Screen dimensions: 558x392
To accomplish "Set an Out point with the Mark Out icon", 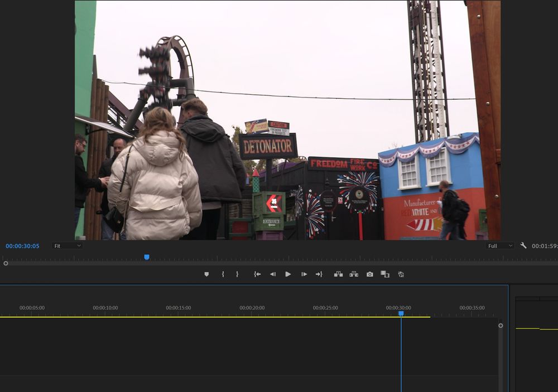I will coord(237,274).
